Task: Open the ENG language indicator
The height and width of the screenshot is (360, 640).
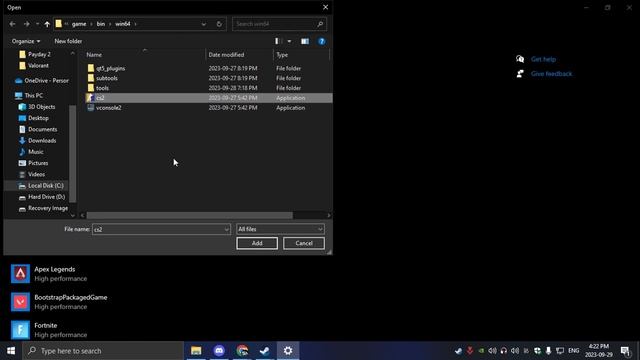Action: 573,351
